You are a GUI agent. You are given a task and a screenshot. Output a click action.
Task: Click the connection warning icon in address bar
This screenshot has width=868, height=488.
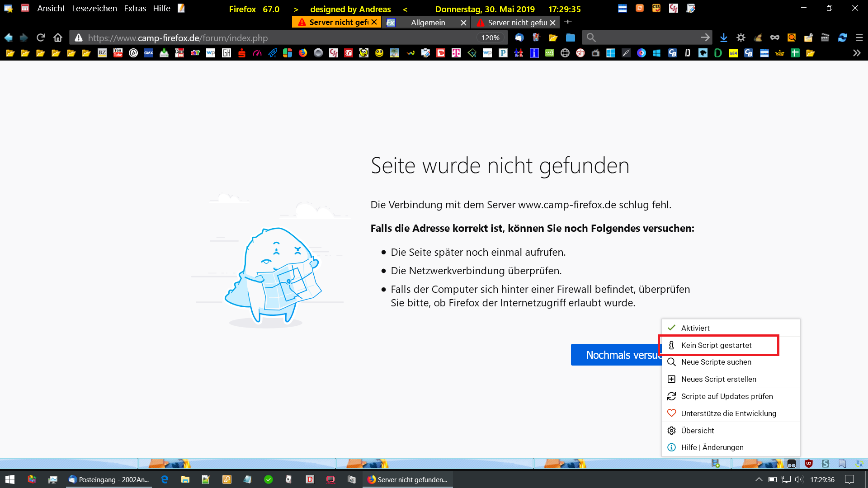(x=79, y=38)
